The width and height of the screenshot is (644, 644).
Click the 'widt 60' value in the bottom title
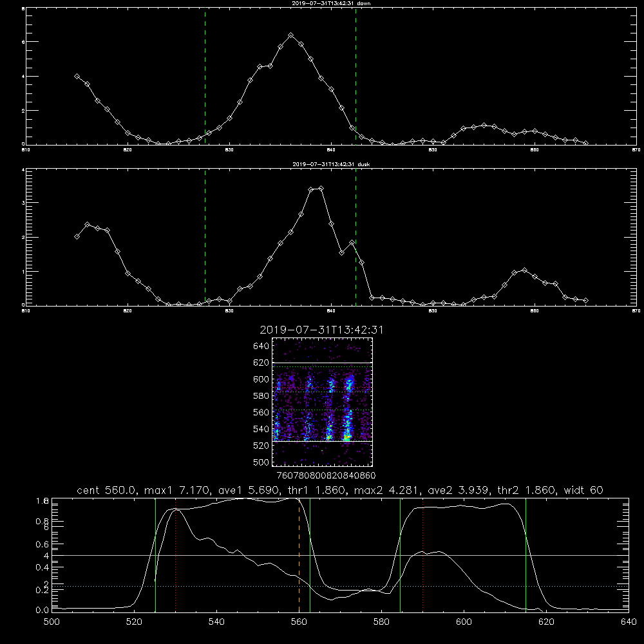pyautogui.click(x=583, y=490)
